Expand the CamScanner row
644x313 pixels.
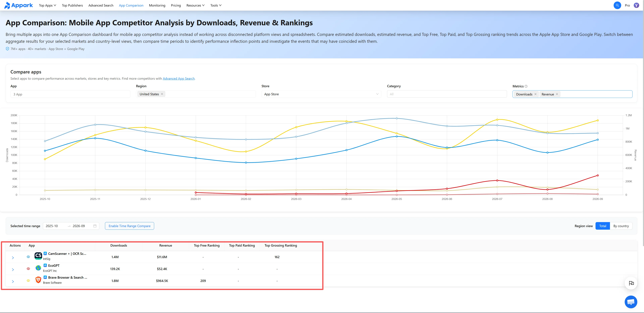coord(13,258)
